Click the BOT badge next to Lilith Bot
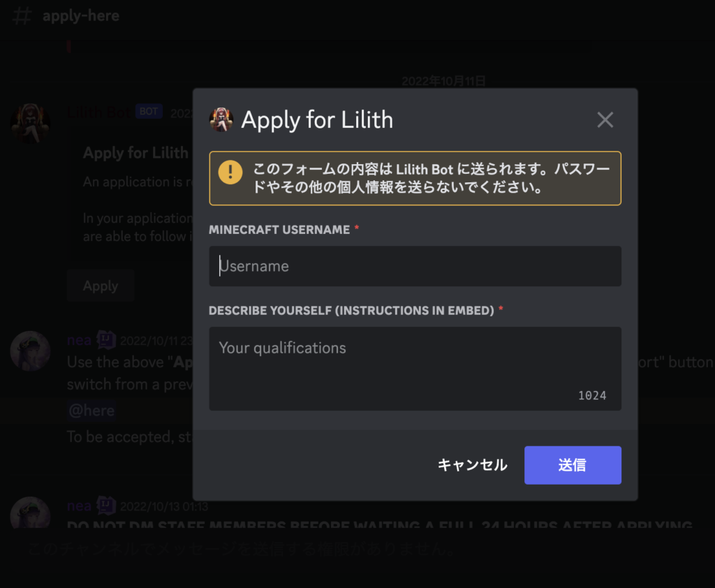 coord(149,111)
